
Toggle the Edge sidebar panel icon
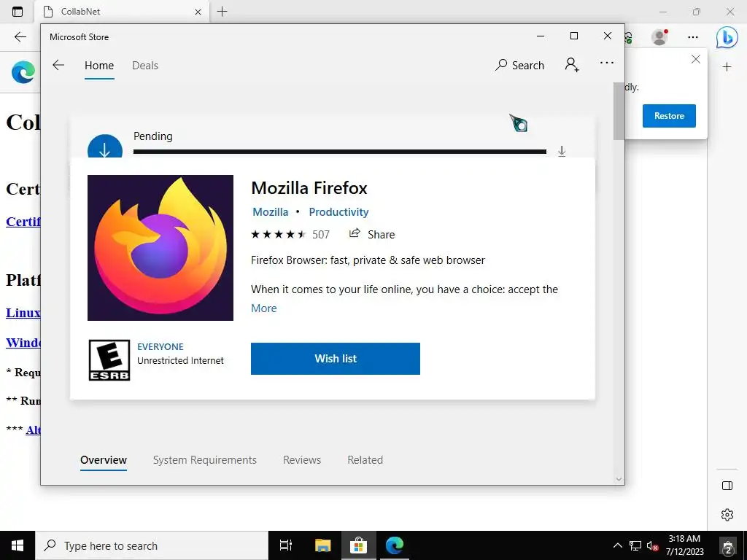click(x=727, y=485)
